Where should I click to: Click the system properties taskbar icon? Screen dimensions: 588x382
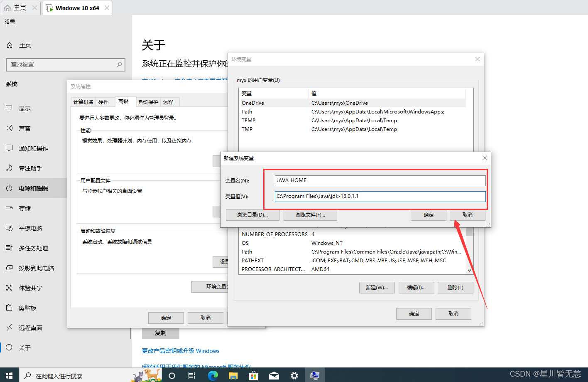[x=315, y=376]
